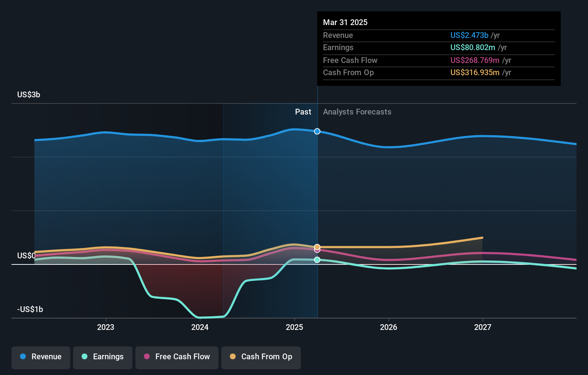Image resolution: width=588 pixels, height=375 pixels.
Task: Click the 2025 x-axis label
Action: (294, 327)
